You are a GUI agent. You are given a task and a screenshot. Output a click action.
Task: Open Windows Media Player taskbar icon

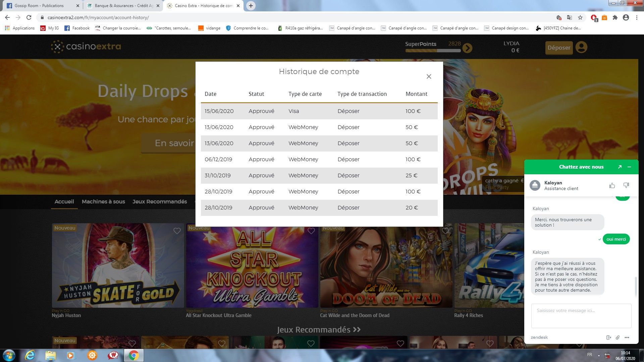[x=71, y=355]
